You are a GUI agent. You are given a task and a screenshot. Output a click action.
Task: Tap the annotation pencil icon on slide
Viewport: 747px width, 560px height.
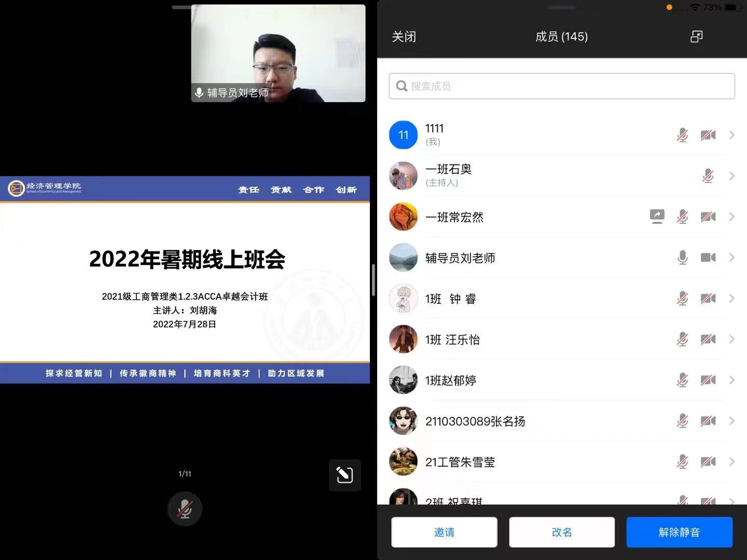point(344,475)
